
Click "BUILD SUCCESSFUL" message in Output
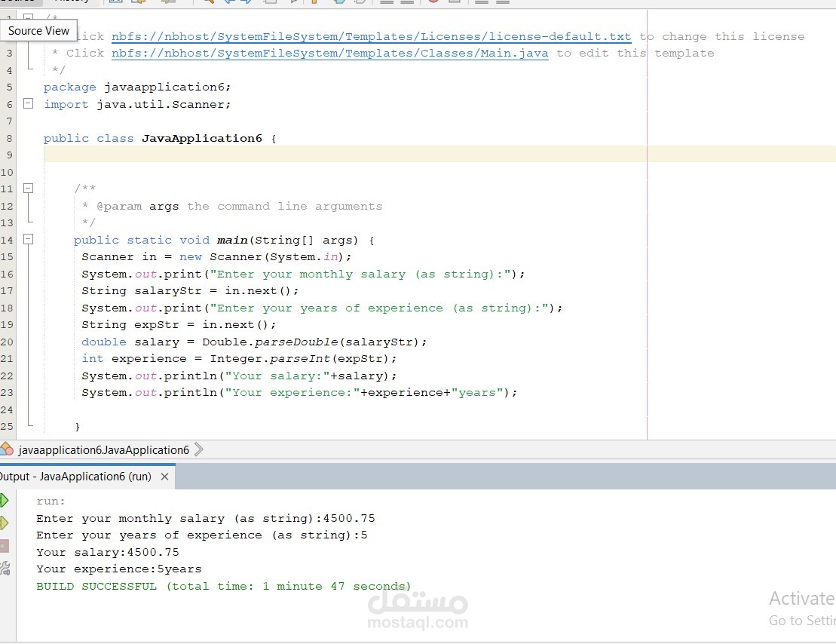(x=223, y=586)
